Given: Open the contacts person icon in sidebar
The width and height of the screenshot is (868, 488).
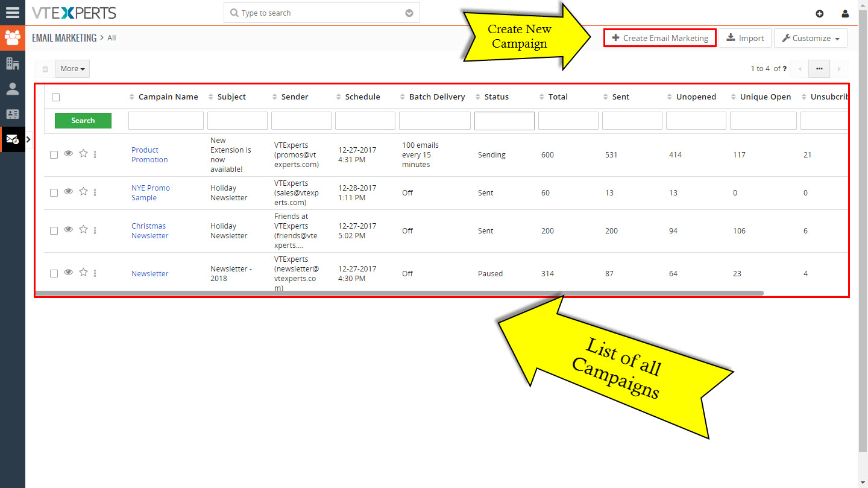Looking at the screenshot, I should coord(12,89).
